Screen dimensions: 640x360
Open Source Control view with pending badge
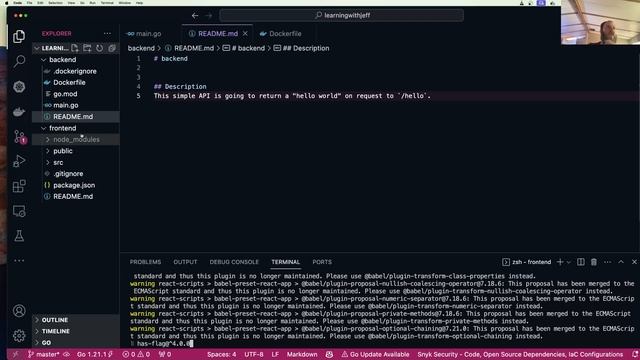tap(19, 136)
